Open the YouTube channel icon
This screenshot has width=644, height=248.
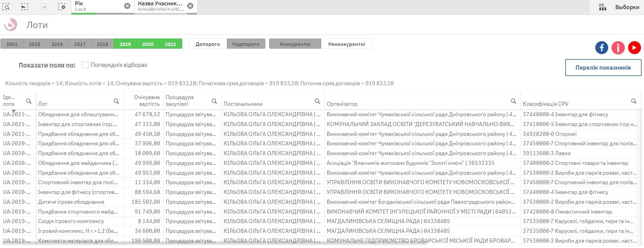point(634,48)
